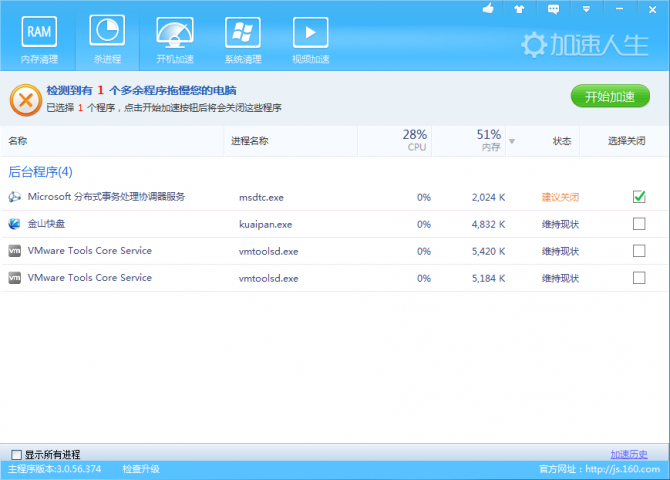The image size is (670, 480).
Task: Uncheck the msdtc.exe close checkbox
Action: (x=639, y=197)
